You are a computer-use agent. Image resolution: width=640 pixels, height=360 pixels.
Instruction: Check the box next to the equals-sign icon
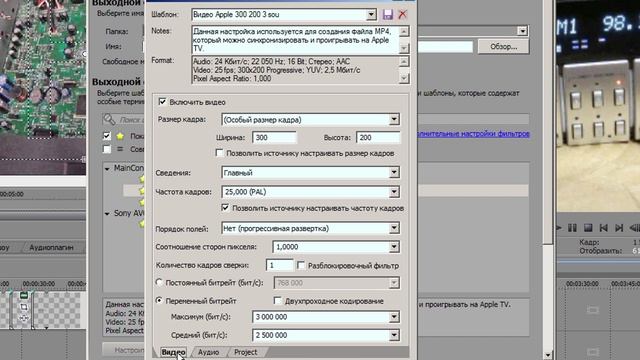(107, 149)
